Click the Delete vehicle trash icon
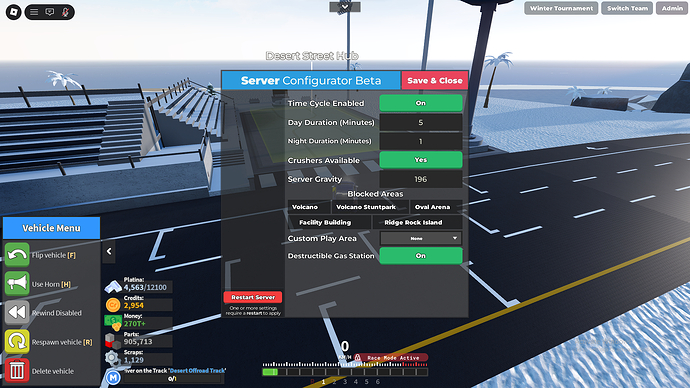 [17, 370]
